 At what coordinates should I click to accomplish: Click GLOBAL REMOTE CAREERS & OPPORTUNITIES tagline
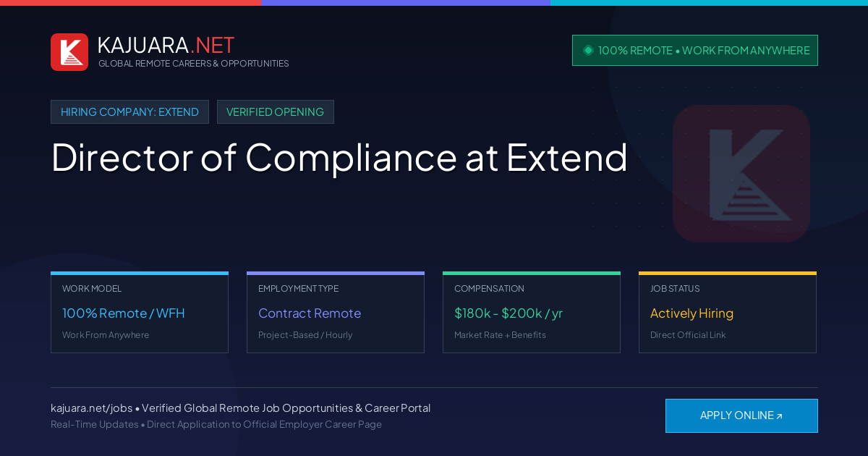coord(193,64)
